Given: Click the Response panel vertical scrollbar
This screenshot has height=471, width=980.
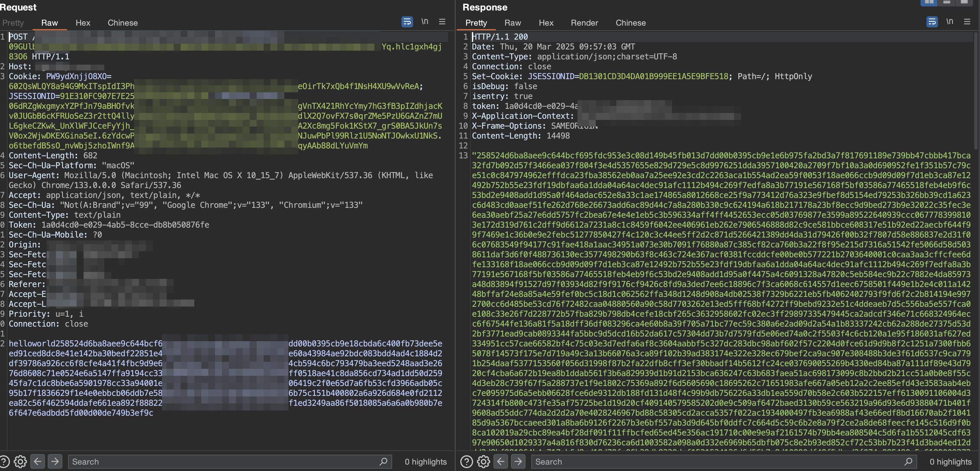Looking at the screenshot, I should [975, 91].
